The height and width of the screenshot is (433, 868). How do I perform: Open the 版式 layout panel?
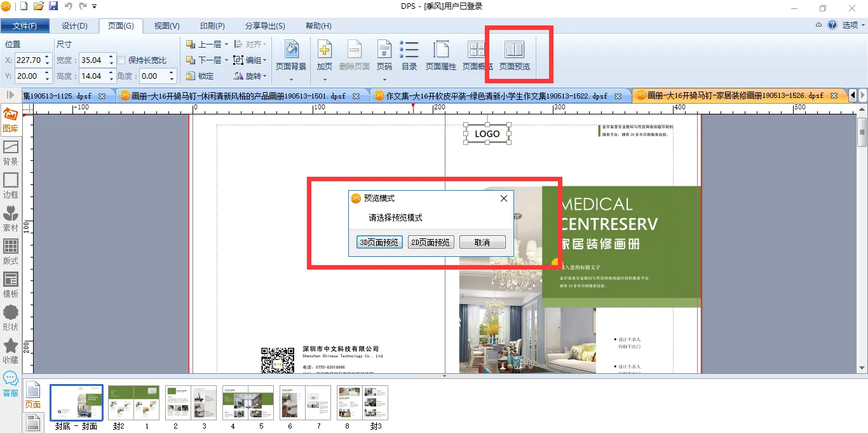pos(11,252)
